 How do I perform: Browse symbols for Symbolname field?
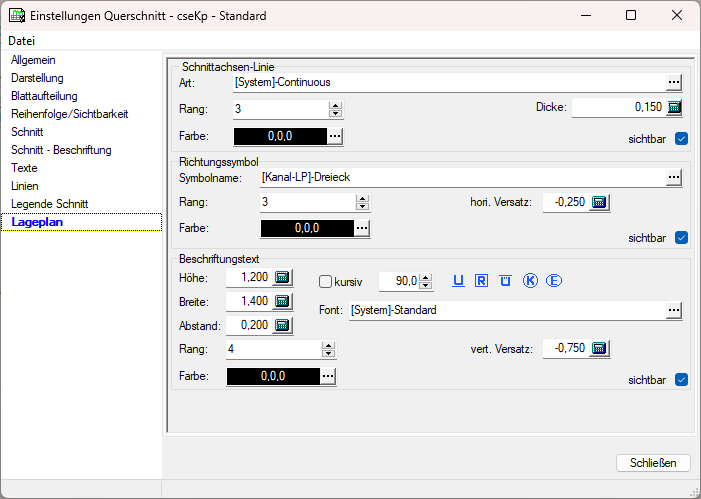click(x=674, y=177)
